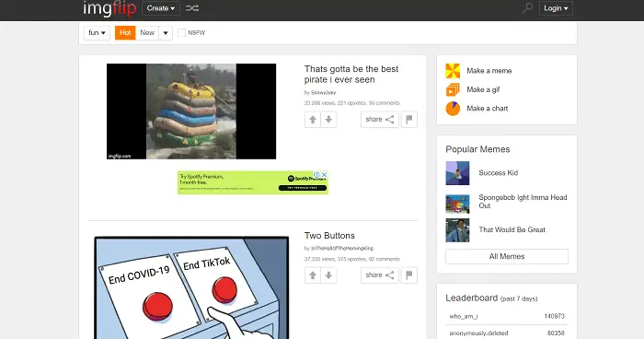This screenshot has width=644, height=339.
Task: Expand the Login dropdown
Action: click(x=556, y=8)
